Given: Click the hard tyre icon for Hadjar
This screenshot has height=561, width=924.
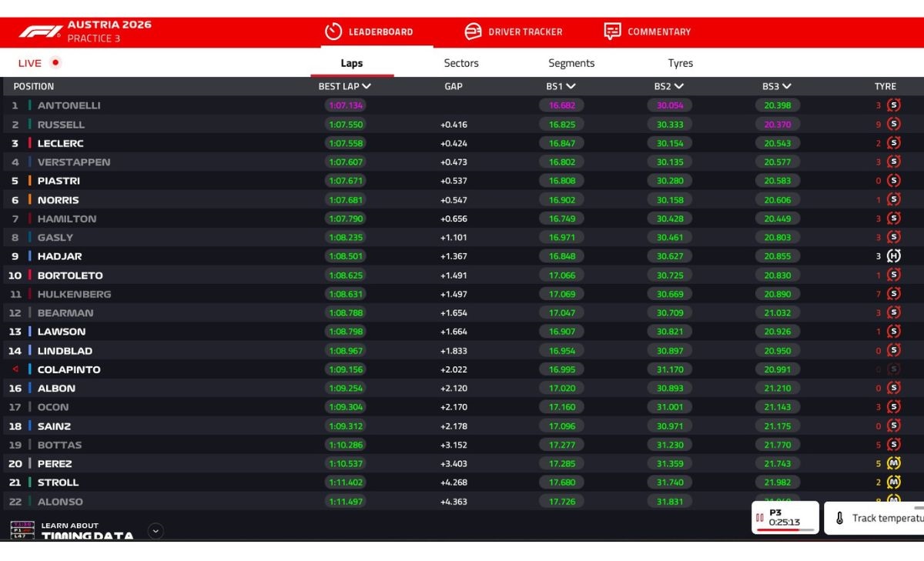Looking at the screenshot, I should (x=893, y=256).
